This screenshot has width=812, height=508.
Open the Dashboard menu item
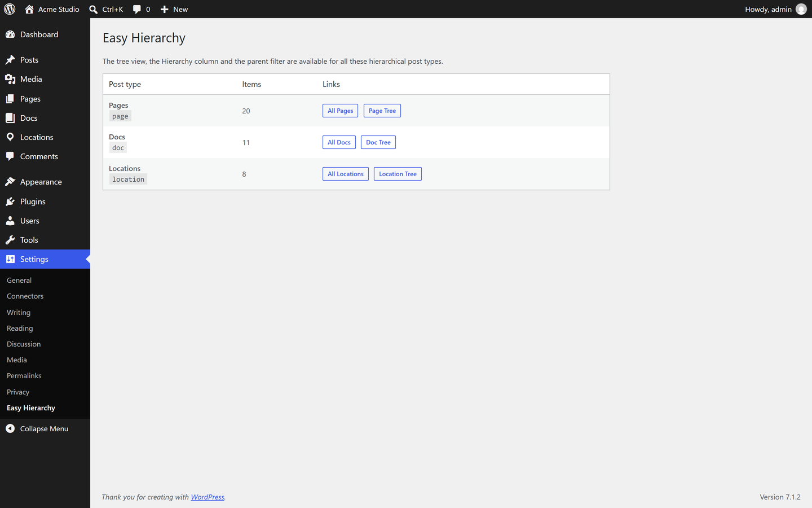pyautogui.click(x=45, y=34)
